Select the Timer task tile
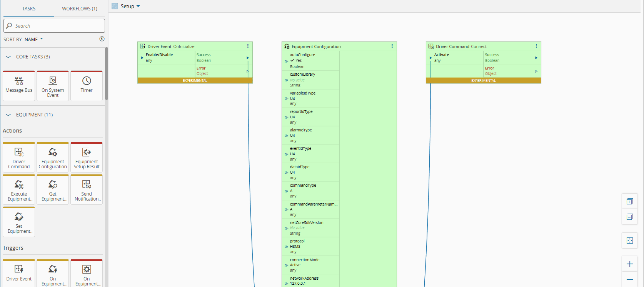Viewport: 644px width, 287px height. coord(87,85)
